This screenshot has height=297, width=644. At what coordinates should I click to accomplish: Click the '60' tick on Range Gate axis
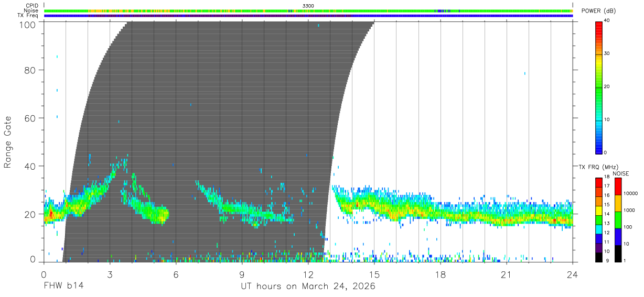pos(30,118)
